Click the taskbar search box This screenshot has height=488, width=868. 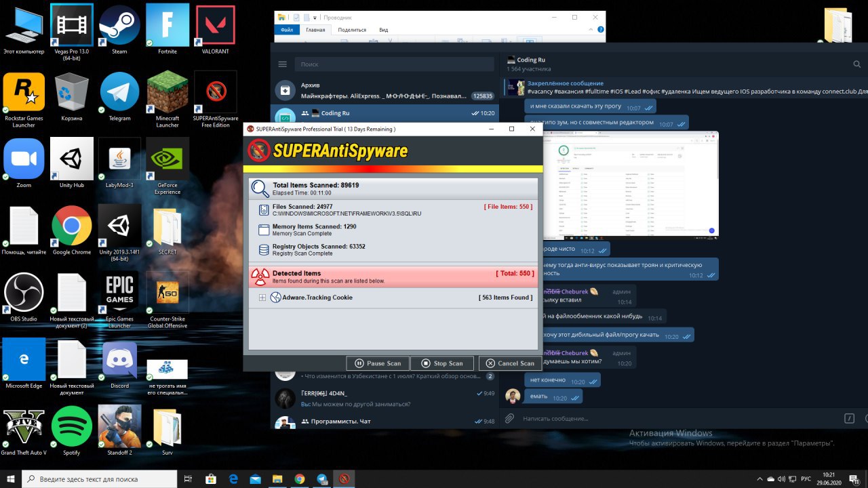point(100,479)
